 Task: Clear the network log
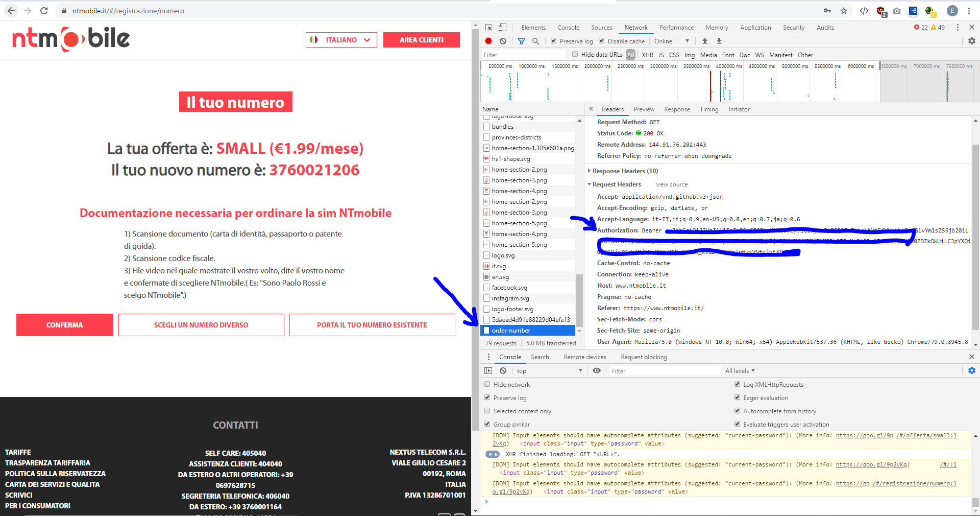[x=503, y=41]
